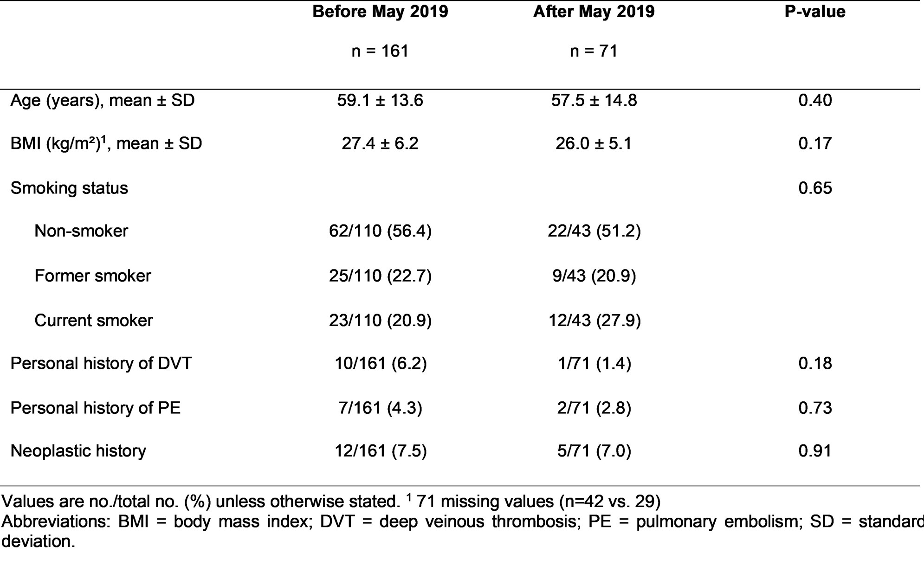Click the 'Before May 2019' column header
The image size is (924, 566).
point(380,12)
